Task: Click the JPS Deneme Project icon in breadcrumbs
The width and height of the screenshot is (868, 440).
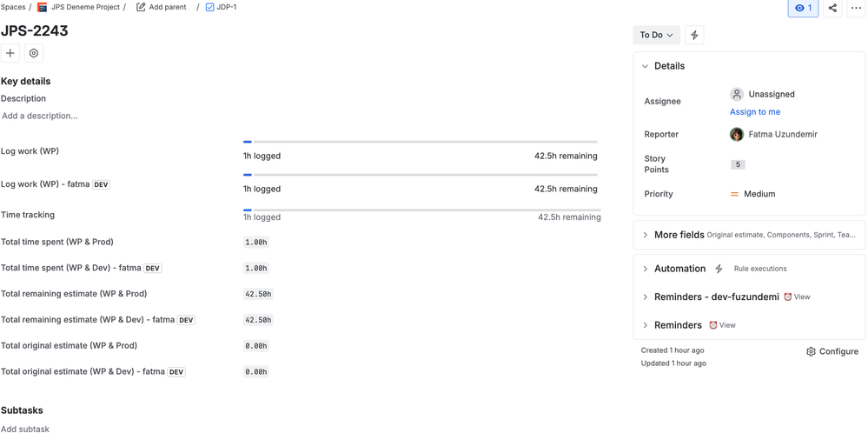Action: click(x=42, y=7)
